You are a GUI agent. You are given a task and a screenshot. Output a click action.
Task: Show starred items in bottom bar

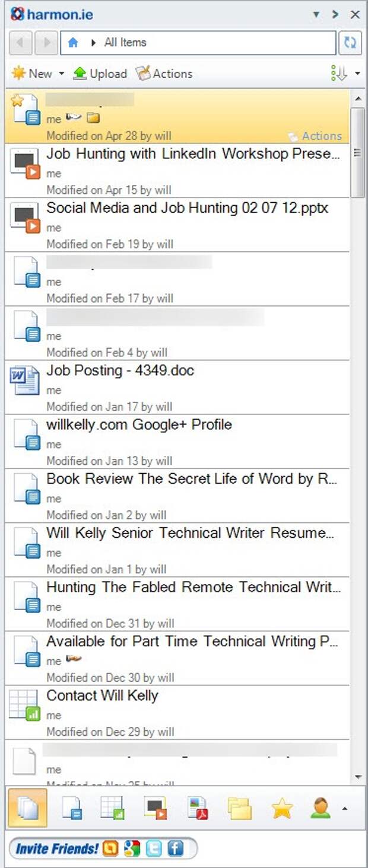tap(282, 808)
